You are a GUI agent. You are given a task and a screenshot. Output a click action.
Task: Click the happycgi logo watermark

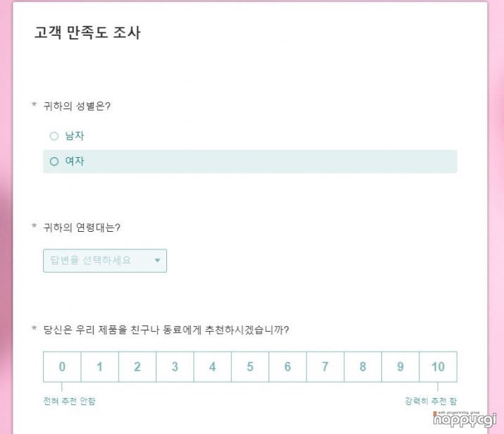point(465,419)
